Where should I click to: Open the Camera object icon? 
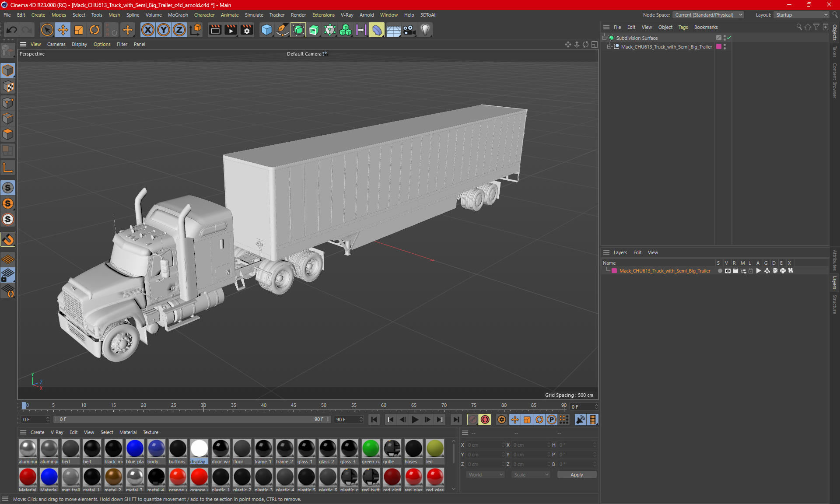(x=409, y=30)
